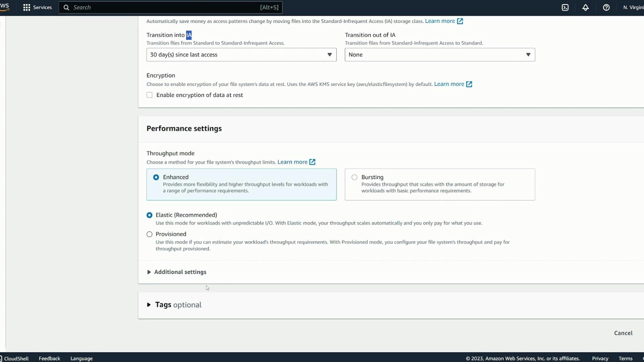Viewport: 644px width, 362px height.
Task: Open the notifications bell
Action: pos(586,7)
